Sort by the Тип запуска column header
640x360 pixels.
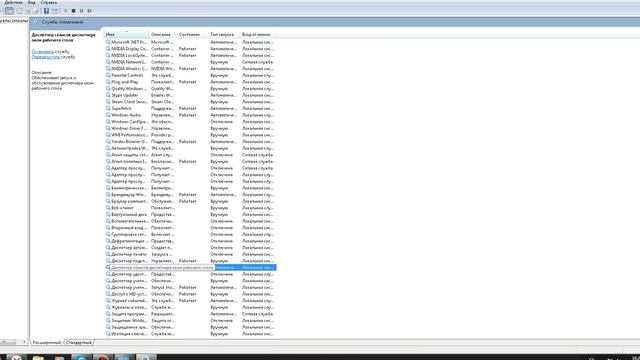click(x=224, y=35)
